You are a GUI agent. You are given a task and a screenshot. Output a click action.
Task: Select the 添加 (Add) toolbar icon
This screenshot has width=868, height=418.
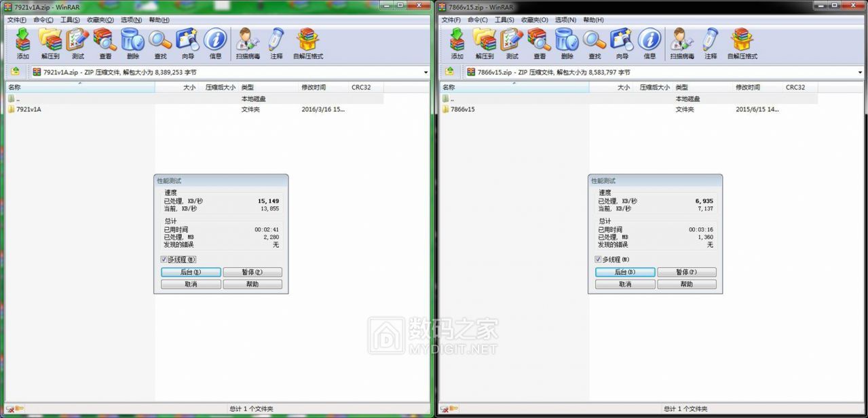coord(22,42)
